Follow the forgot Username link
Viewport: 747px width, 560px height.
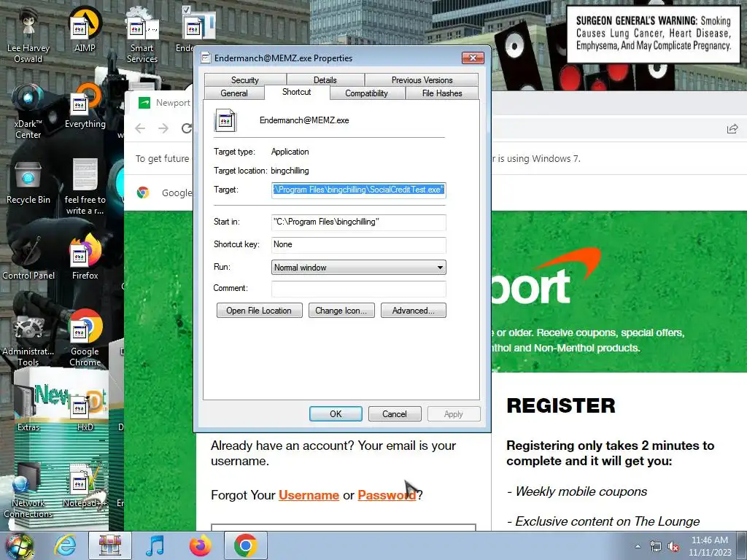click(309, 495)
